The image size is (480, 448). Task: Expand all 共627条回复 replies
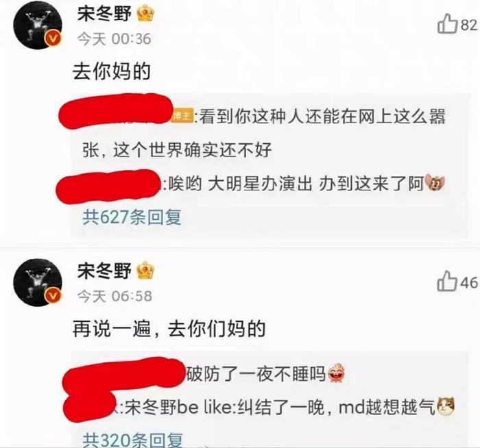point(132,217)
